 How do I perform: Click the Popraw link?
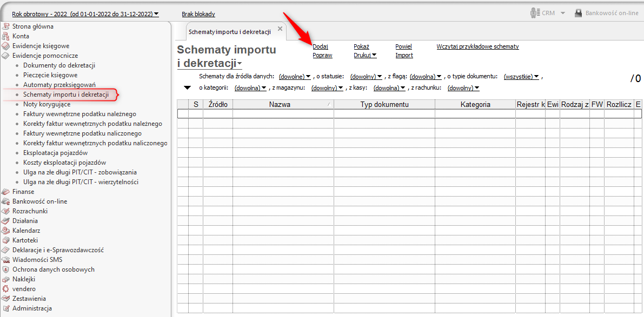coord(322,55)
